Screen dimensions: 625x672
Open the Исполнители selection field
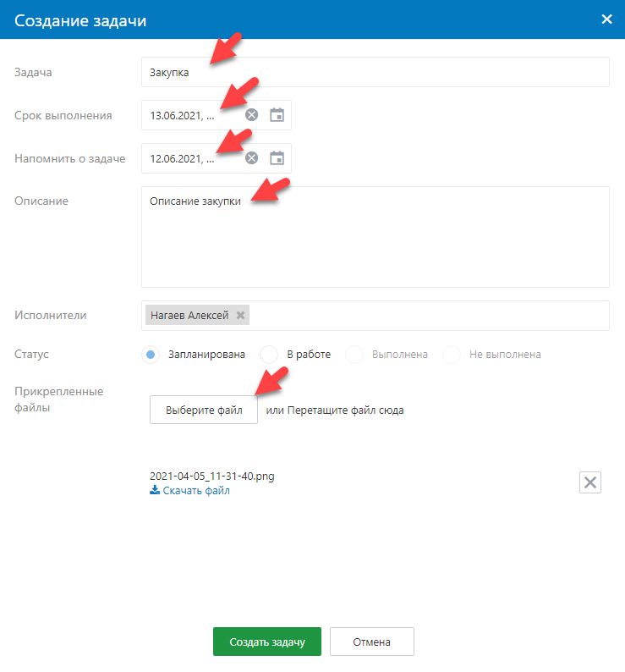[423, 316]
